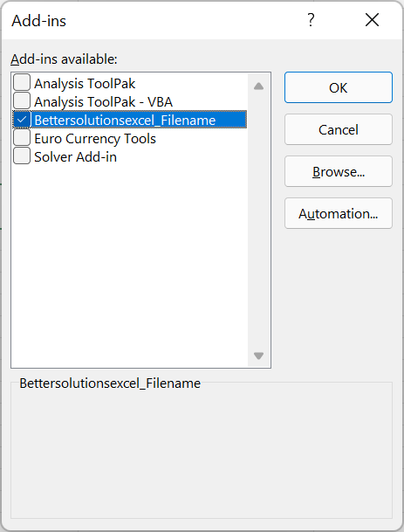
Task: Open the Automation... servers dialog
Action: [339, 214]
